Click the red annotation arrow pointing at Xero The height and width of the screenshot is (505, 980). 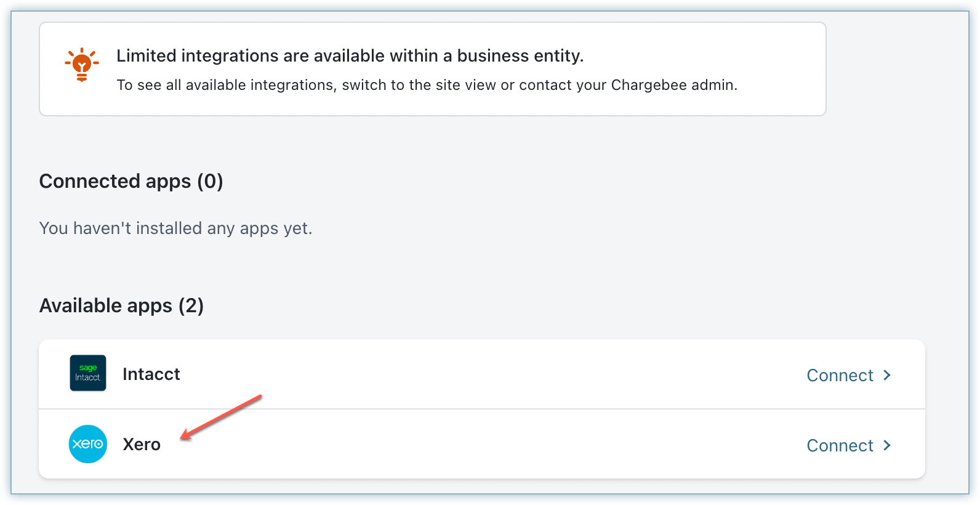click(222, 418)
